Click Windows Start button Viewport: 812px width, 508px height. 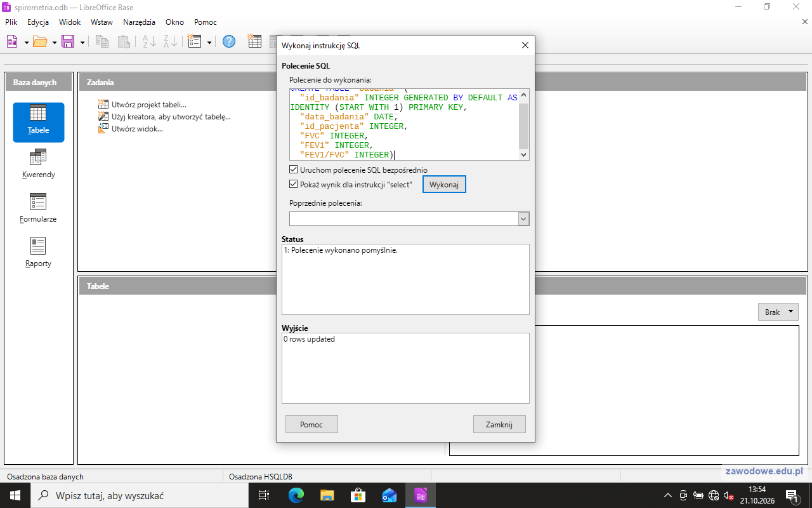click(x=15, y=495)
